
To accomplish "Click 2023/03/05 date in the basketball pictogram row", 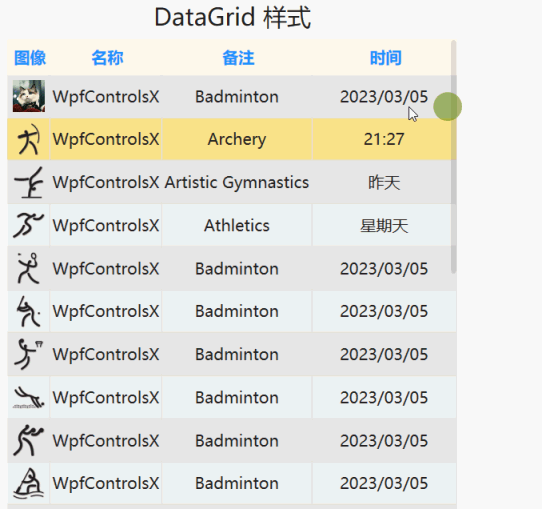I will click(x=384, y=354).
